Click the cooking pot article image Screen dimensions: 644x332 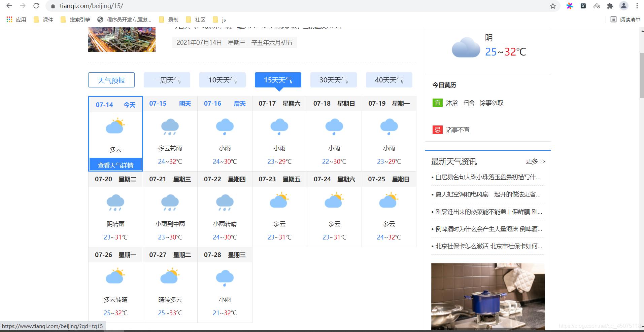pos(487,296)
